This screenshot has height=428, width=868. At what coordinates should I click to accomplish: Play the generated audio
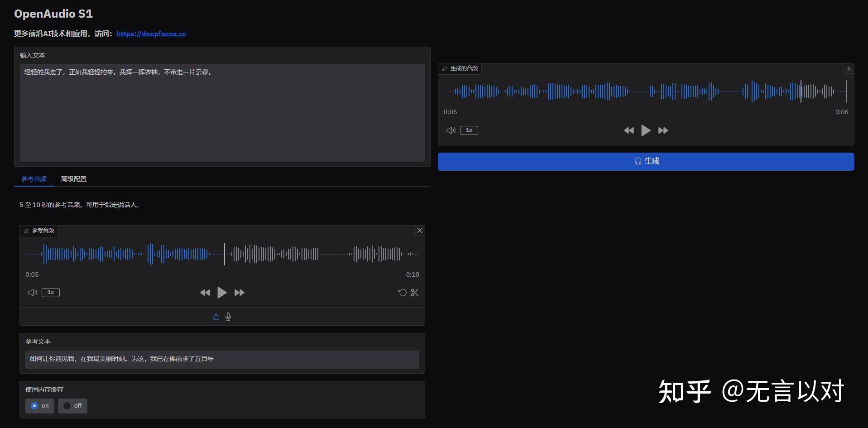[x=646, y=130]
